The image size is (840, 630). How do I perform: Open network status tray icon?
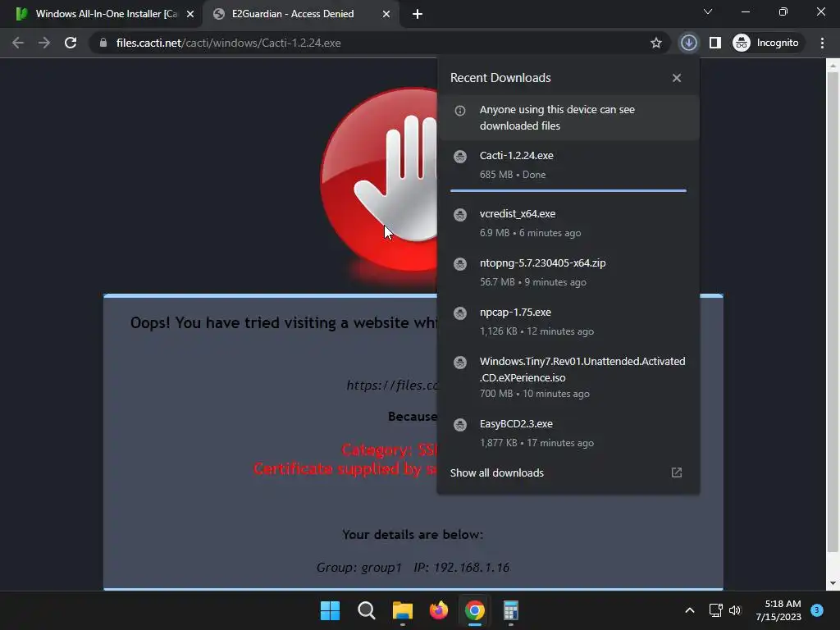click(715, 610)
